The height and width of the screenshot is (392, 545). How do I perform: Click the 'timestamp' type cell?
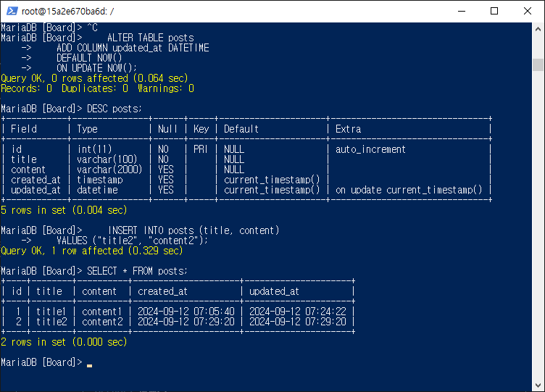(x=100, y=180)
